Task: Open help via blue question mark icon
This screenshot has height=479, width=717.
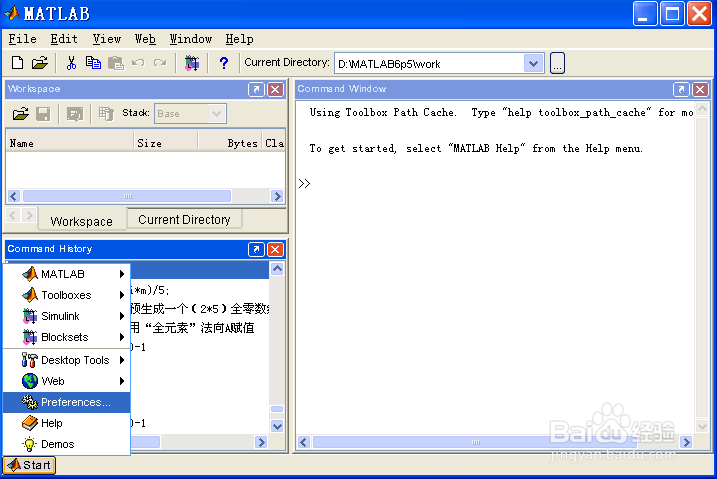Action: [224, 63]
